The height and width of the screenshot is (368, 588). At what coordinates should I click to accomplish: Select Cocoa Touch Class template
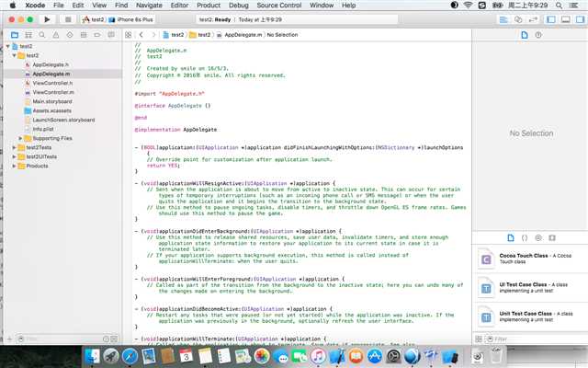(x=524, y=259)
